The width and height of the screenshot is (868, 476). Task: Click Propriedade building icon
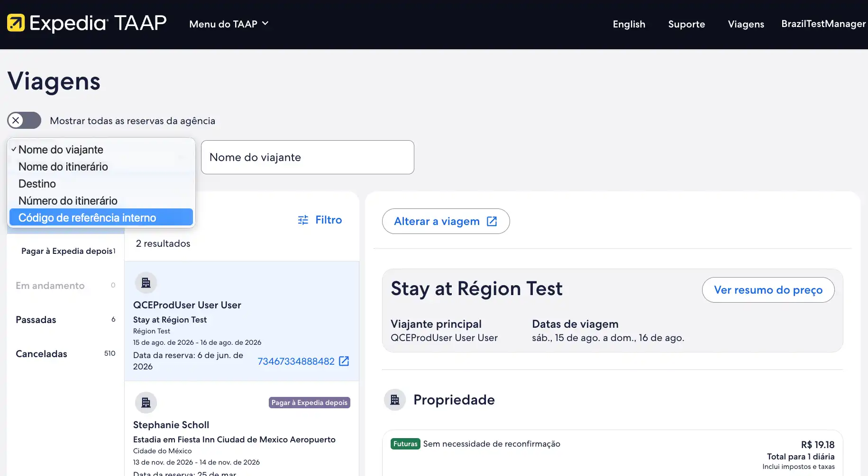tap(395, 400)
